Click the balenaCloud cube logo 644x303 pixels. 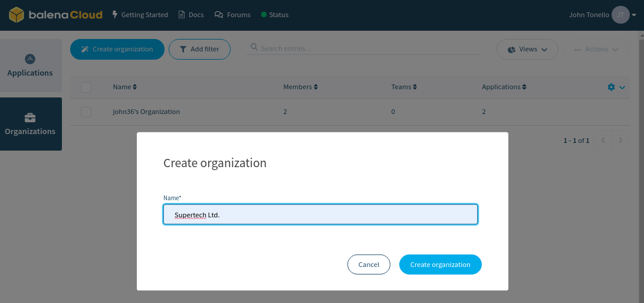click(x=17, y=15)
